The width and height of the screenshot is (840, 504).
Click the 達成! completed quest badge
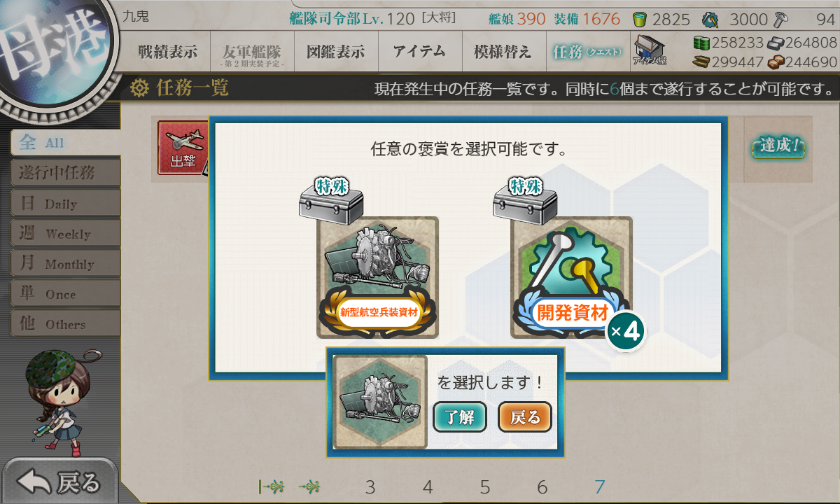[778, 147]
